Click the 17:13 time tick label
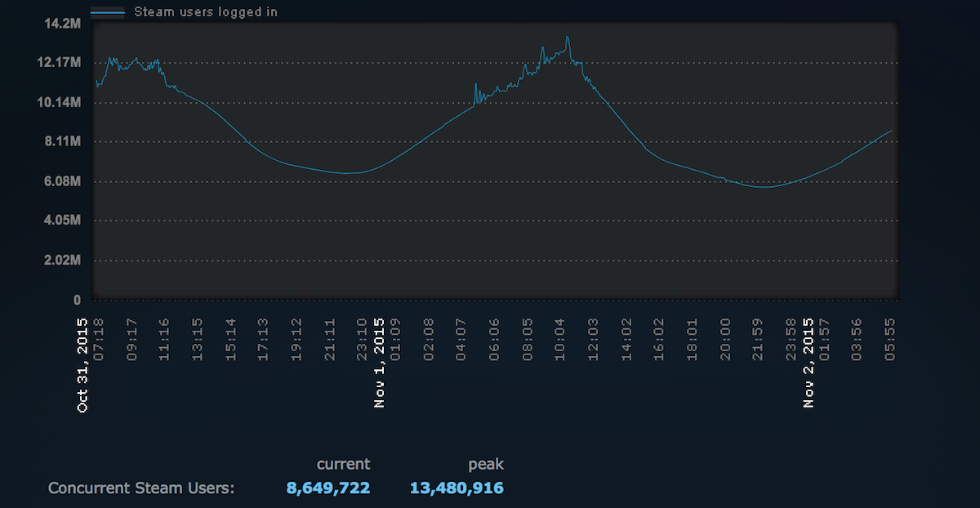Viewport: 980px width, 508px height. [x=263, y=340]
